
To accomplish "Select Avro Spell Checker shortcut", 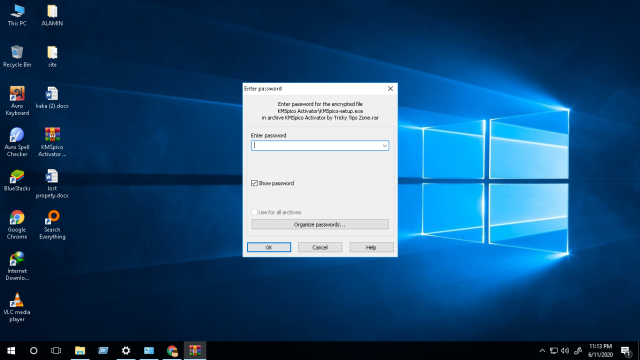I will point(17,142).
